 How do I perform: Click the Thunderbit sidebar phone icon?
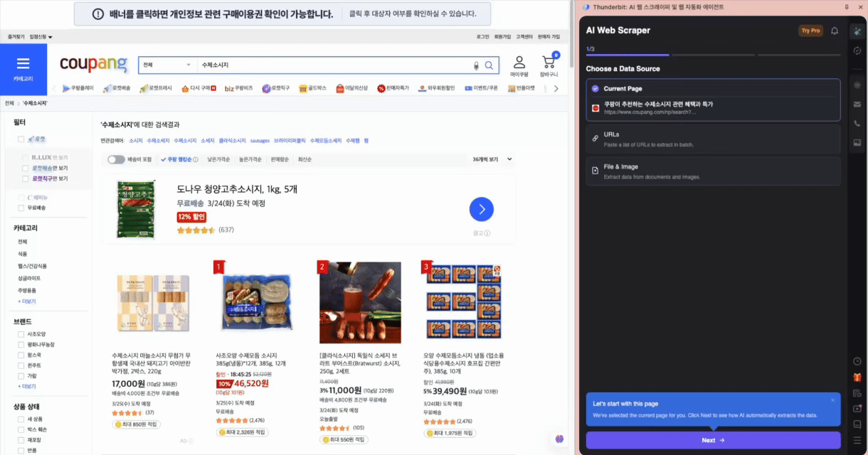coord(857,124)
